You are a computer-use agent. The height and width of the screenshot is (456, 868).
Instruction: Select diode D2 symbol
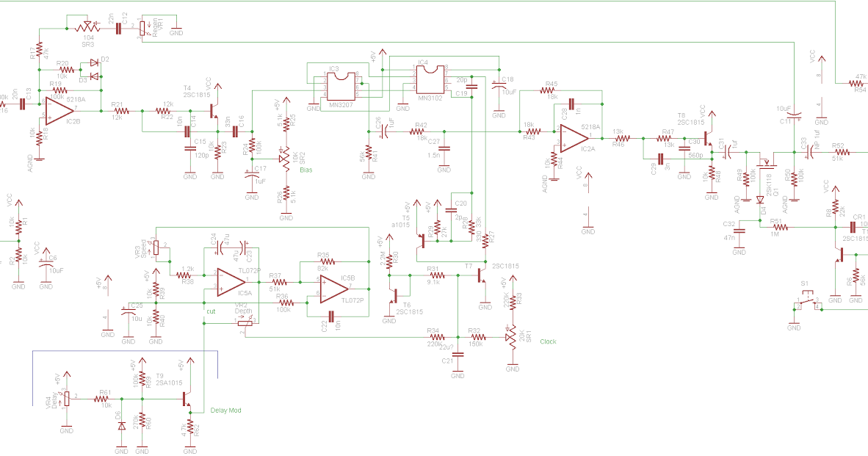pos(94,62)
